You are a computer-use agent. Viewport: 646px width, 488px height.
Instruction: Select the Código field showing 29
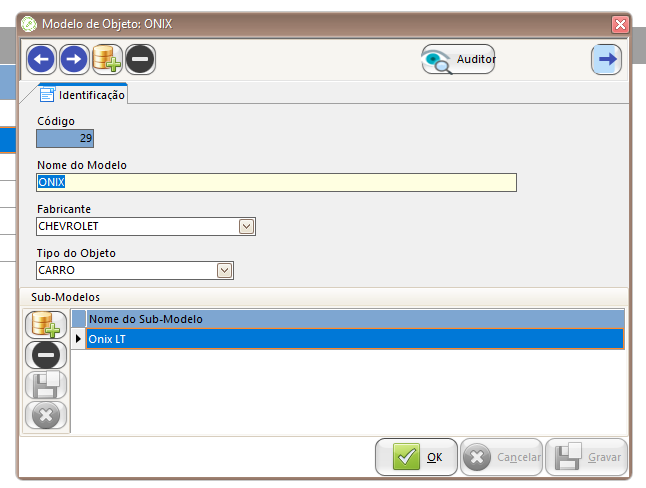pyautogui.click(x=65, y=139)
